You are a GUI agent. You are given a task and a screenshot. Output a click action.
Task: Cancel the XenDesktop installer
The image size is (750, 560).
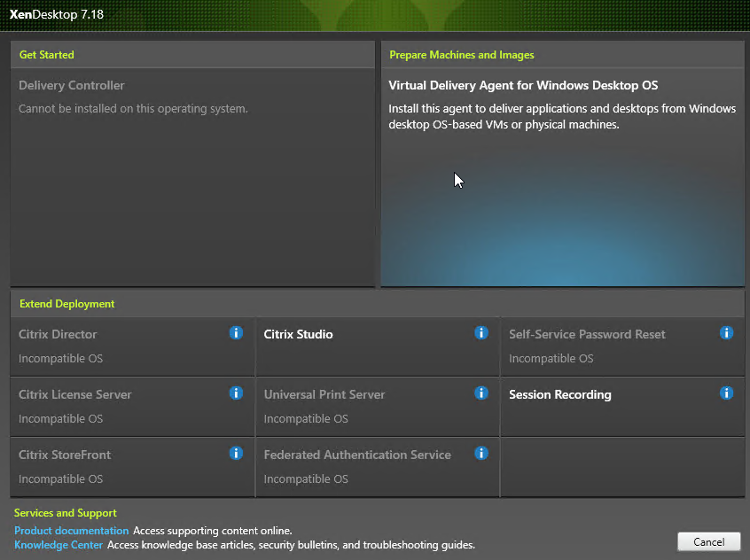(x=709, y=541)
